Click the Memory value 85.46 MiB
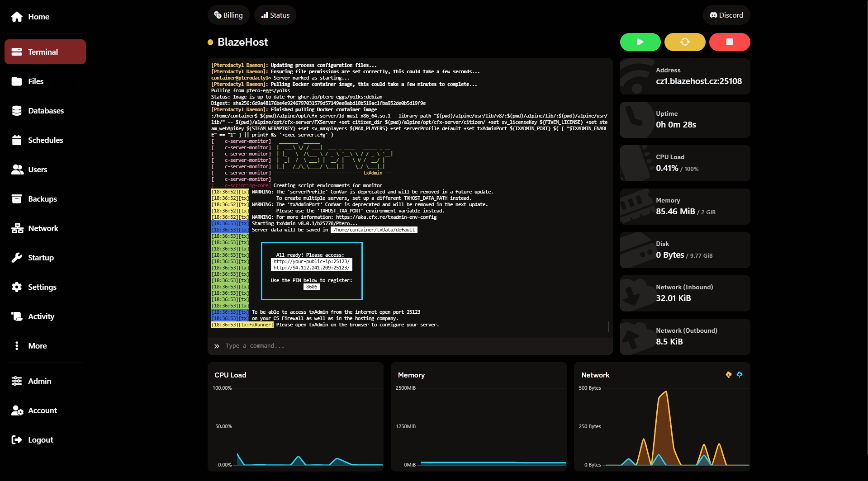Viewport: 868px width, 481px height. 675,212
